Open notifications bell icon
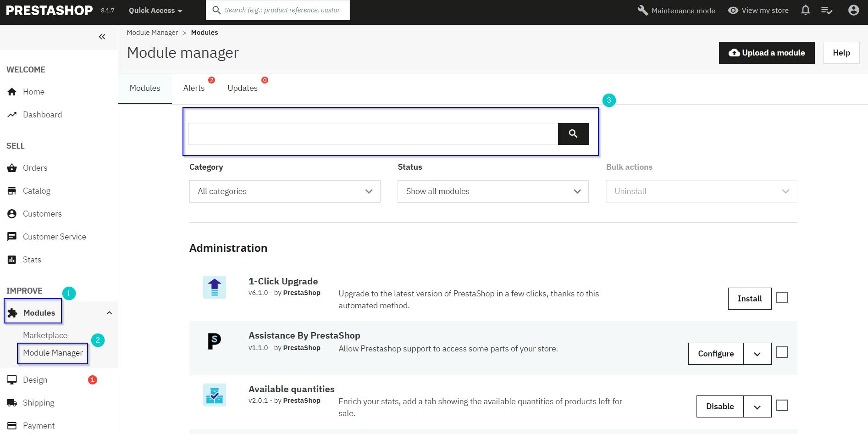 (x=806, y=10)
